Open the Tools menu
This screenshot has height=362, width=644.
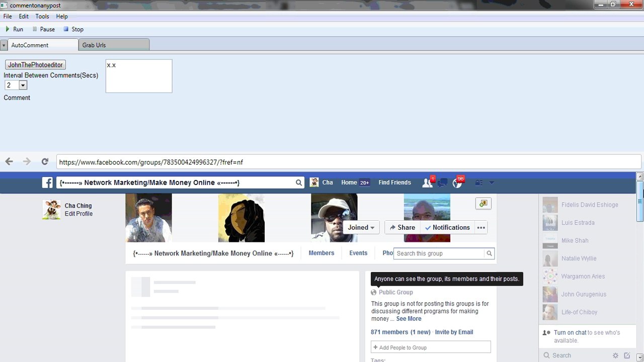click(x=42, y=17)
